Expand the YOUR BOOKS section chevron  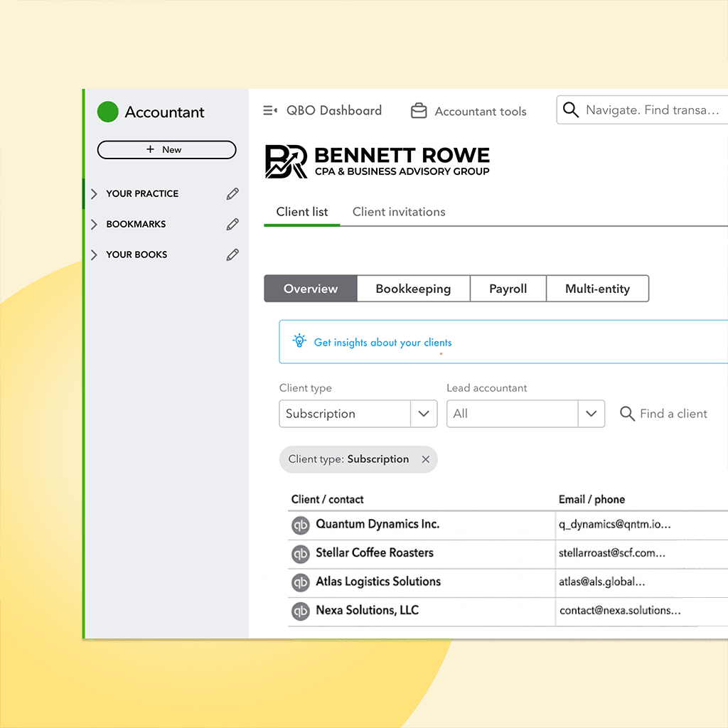(95, 255)
